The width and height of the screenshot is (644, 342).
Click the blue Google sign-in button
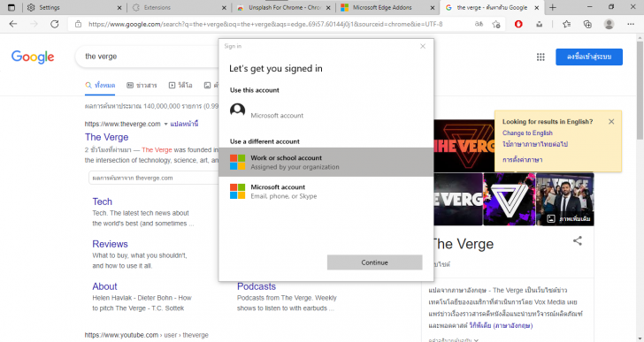tap(589, 57)
